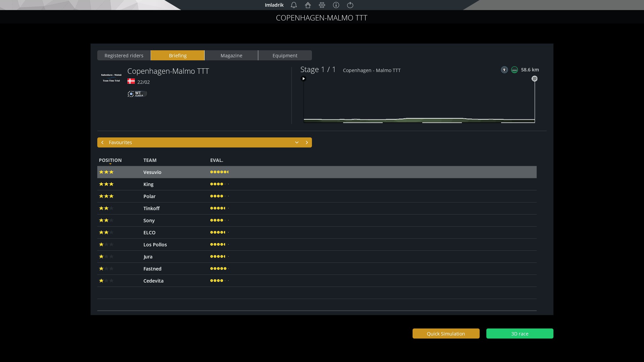This screenshot has height=362, width=644.
Task: Open the notifications bell icon
Action: pos(294,5)
